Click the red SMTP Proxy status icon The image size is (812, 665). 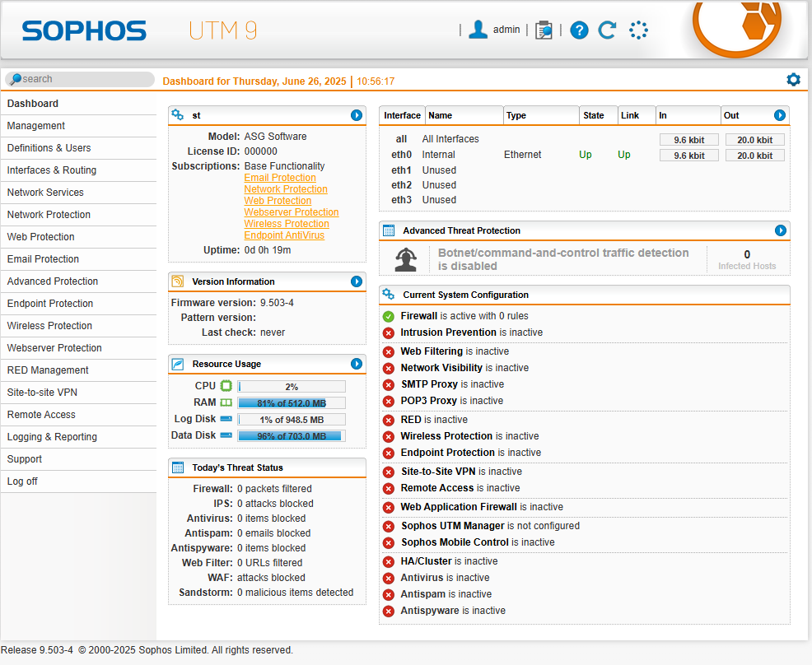point(389,385)
